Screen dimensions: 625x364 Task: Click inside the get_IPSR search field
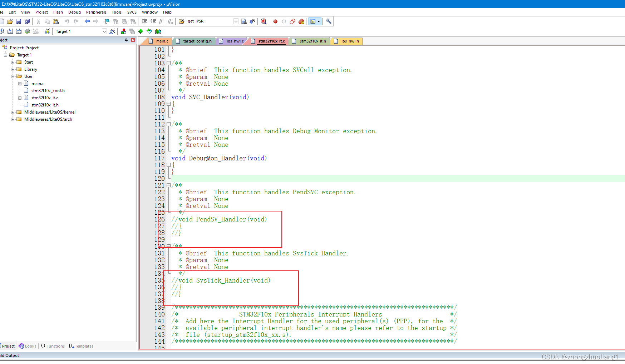click(x=207, y=21)
